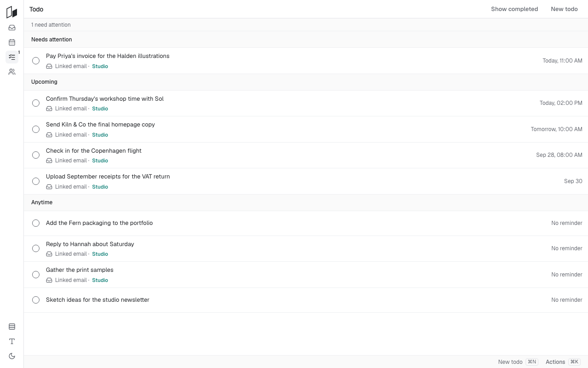
Task: Click the Todo page title
Action: (36, 9)
